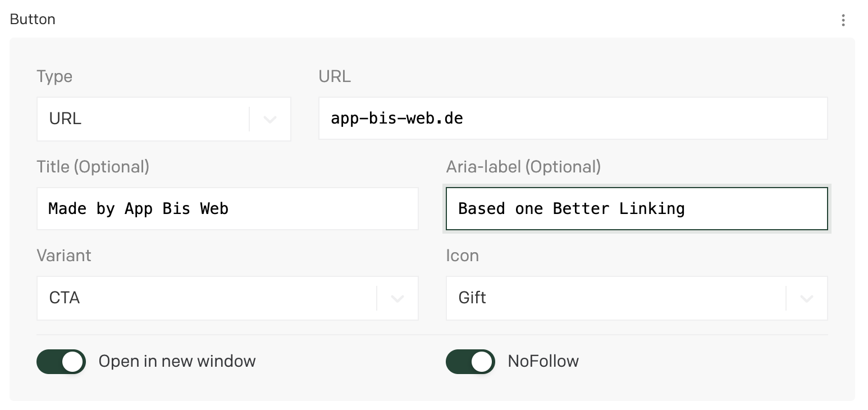The image size is (868, 410).
Task: Click the chevron on the Type selector
Action: click(269, 119)
